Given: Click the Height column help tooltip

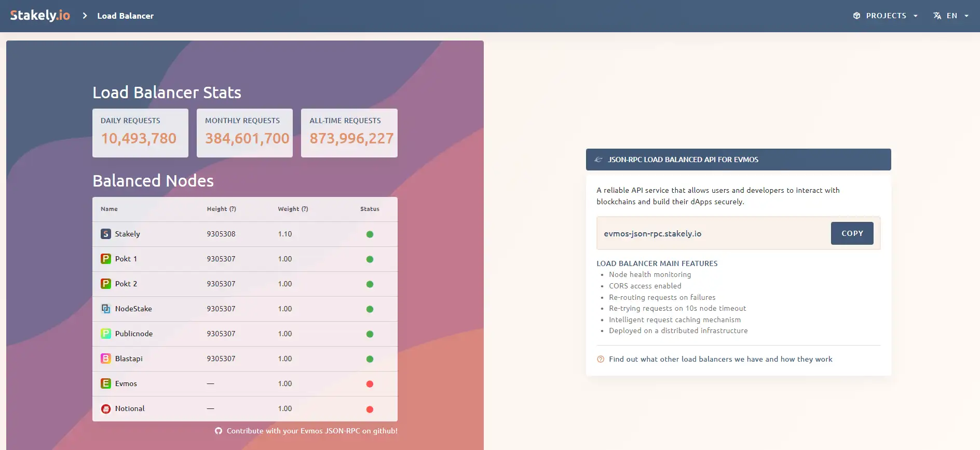Looking at the screenshot, I should tap(233, 209).
